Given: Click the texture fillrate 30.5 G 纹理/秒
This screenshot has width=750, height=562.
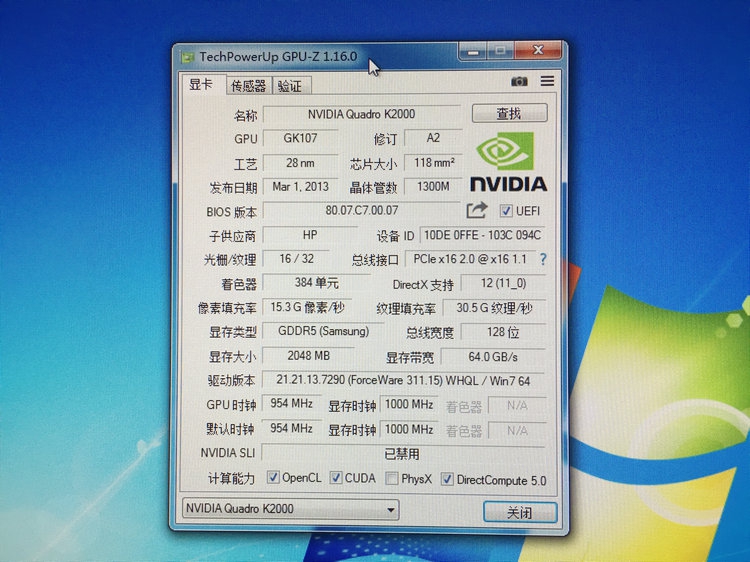Looking at the screenshot, I should [494, 308].
